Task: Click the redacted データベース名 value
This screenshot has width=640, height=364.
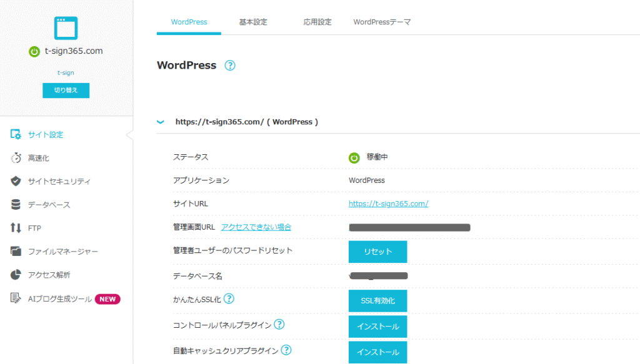Action: (378, 276)
